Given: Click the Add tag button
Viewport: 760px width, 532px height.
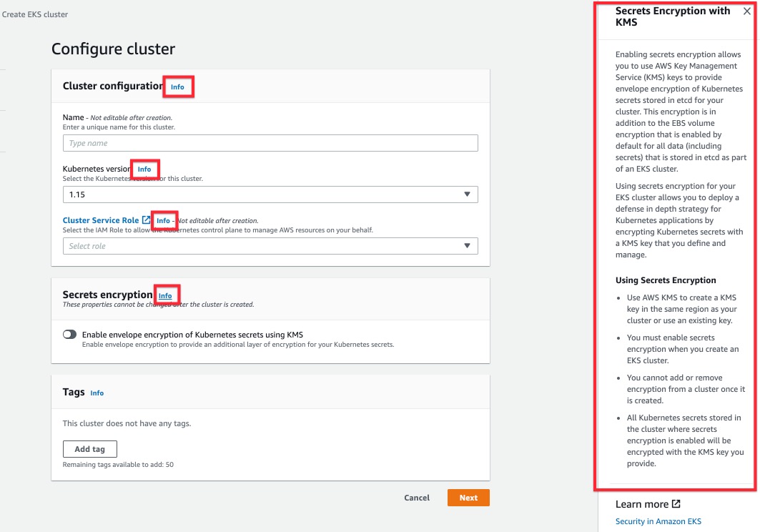Looking at the screenshot, I should click(x=89, y=449).
